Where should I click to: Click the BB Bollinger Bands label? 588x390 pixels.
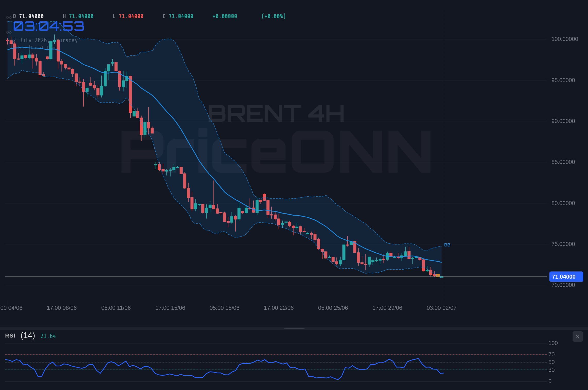[447, 245]
